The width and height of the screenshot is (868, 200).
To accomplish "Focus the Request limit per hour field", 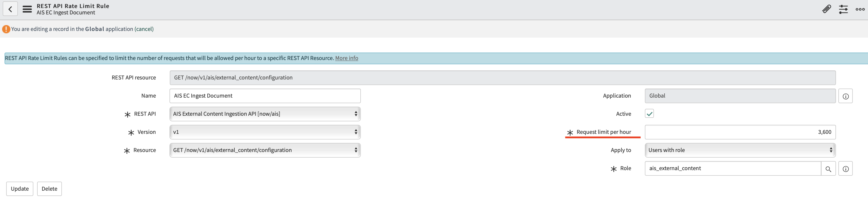I will click(x=740, y=132).
